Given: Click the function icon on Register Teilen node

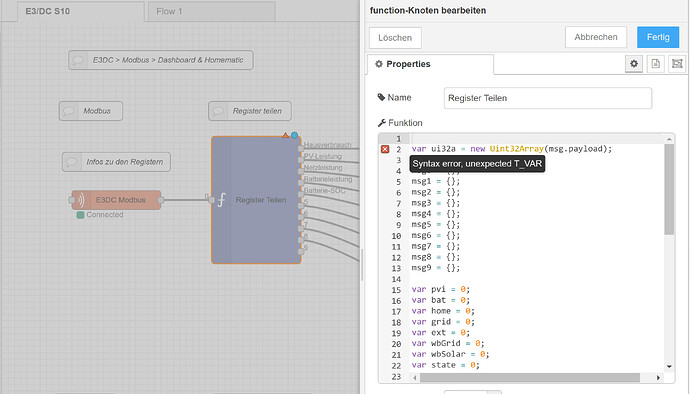Looking at the screenshot, I should [221, 200].
